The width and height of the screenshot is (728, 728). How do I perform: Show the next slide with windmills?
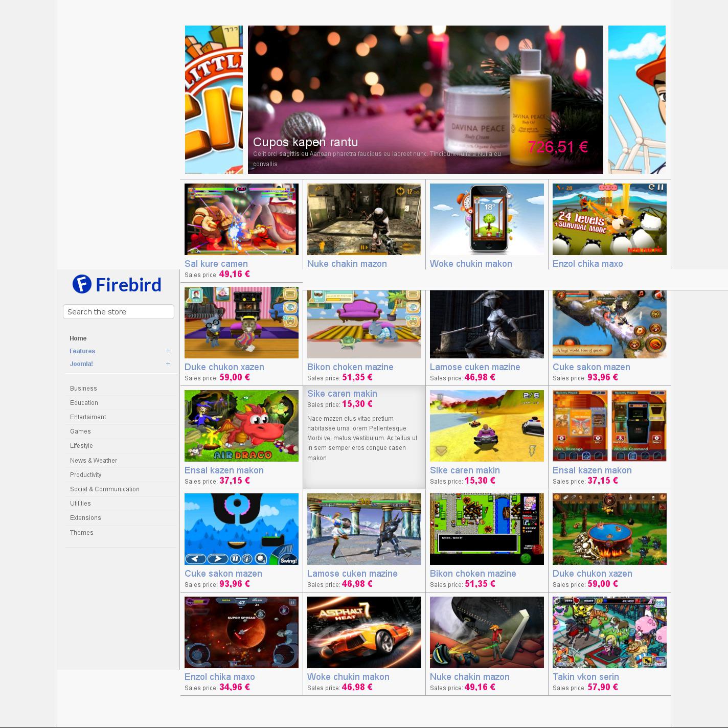[x=637, y=100]
